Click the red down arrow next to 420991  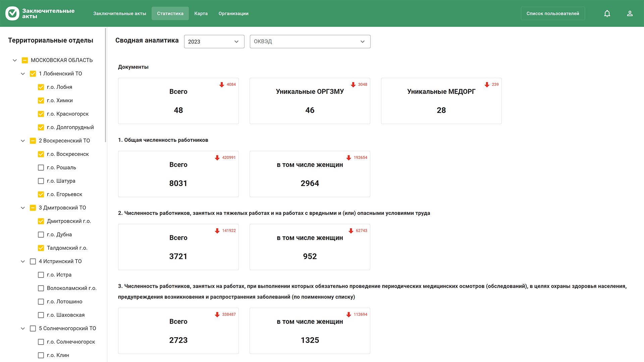pyautogui.click(x=217, y=158)
